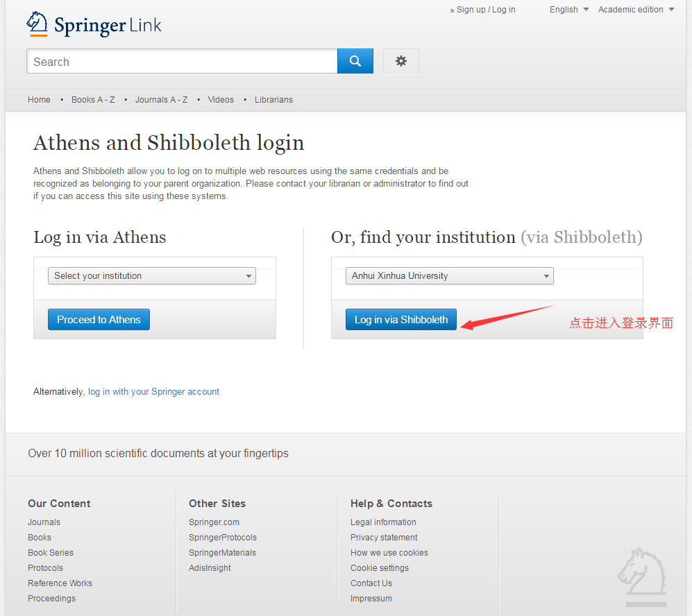Open the Librarians menu item

(x=273, y=100)
